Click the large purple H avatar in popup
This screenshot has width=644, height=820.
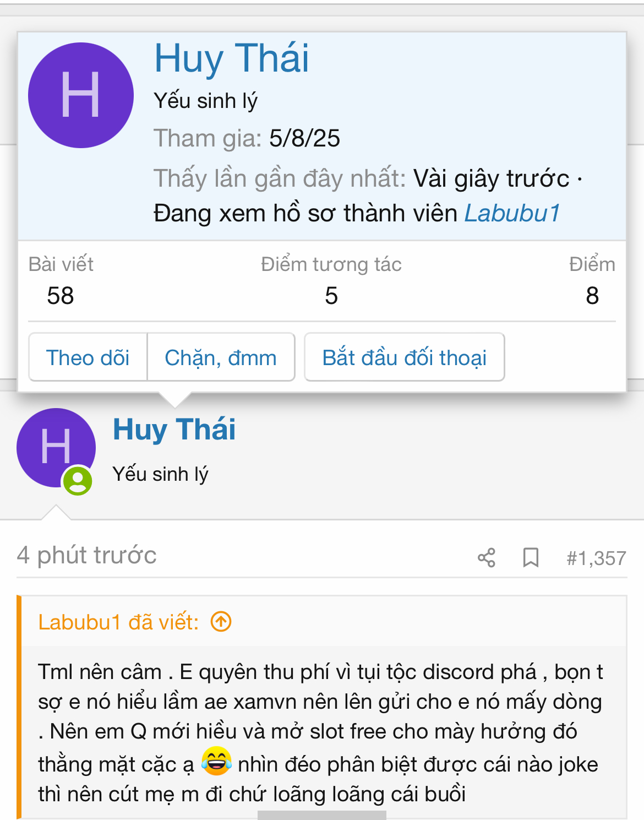[x=81, y=95]
